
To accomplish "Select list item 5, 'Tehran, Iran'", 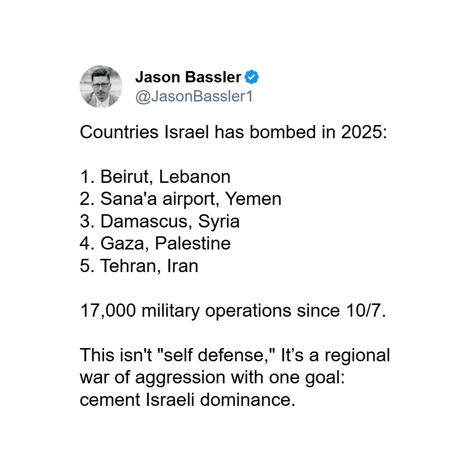I will coord(139,266).
